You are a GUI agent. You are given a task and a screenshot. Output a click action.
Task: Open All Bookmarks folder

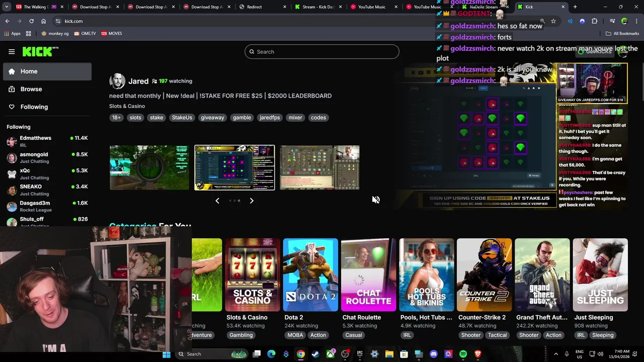(x=622, y=33)
